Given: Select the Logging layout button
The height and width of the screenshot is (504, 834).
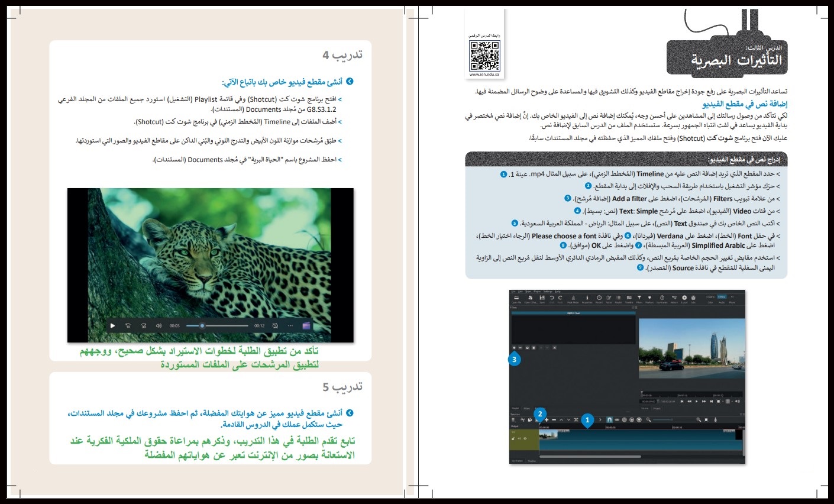Looking at the screenshot, I should click(x=710, y=297).
